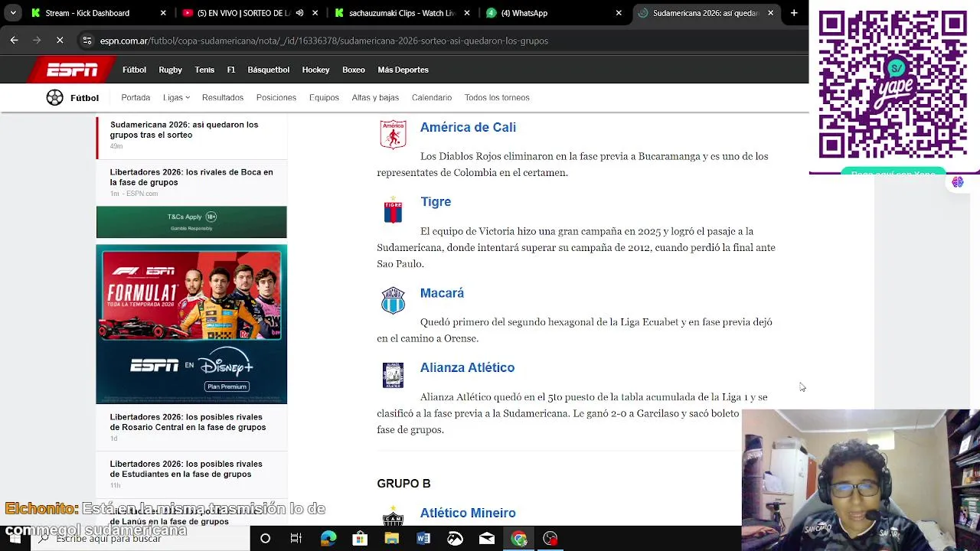Click the soccer ball Fútbol icon
The height and width of the screenshot is (551, 980).
click(54, 97)
